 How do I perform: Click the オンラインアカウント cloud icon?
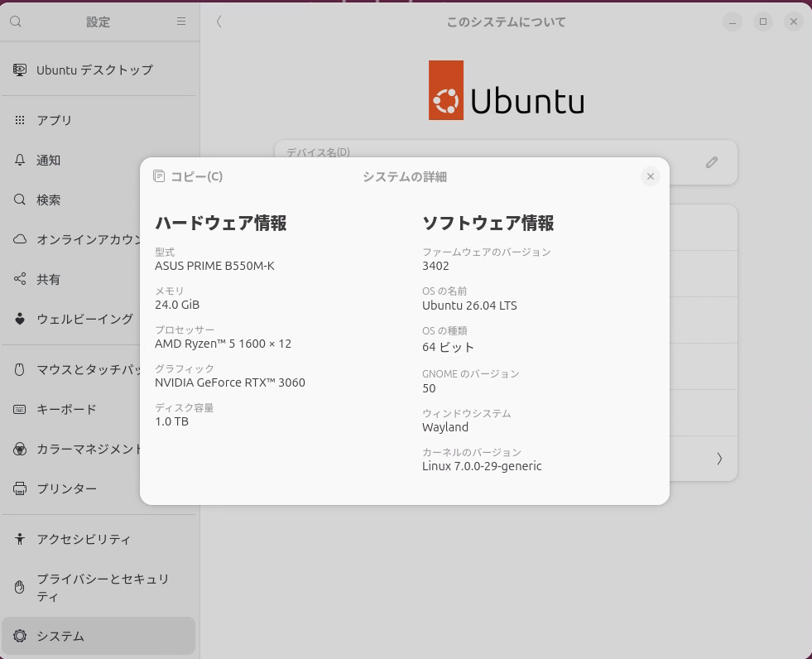[20, 239]
